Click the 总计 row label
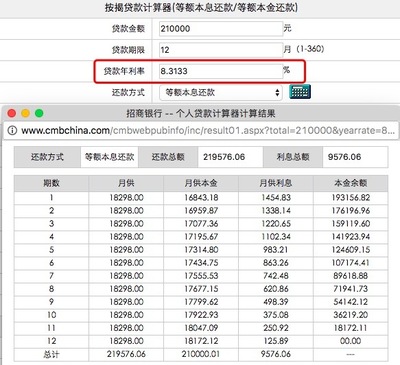The width and height of the screenshot is (400, 365). point(51,354)
